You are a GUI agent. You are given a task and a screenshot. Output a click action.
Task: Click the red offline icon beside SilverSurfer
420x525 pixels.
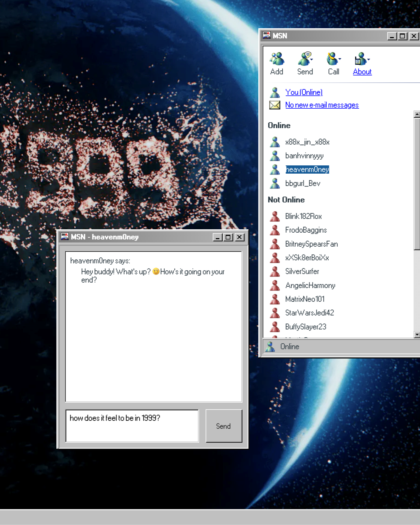(x=275, y=272)
